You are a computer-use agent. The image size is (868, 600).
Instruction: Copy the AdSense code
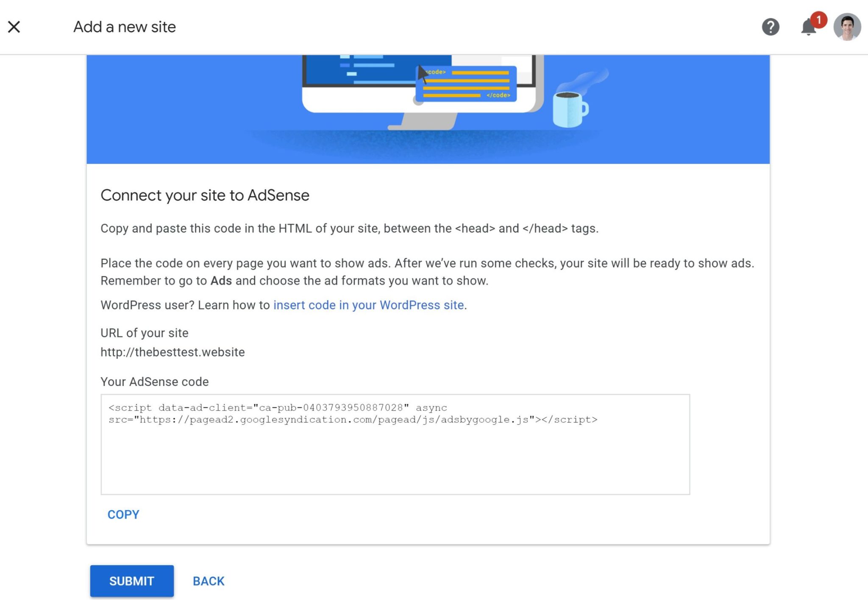pyautogui.click(x=123, y=514)
